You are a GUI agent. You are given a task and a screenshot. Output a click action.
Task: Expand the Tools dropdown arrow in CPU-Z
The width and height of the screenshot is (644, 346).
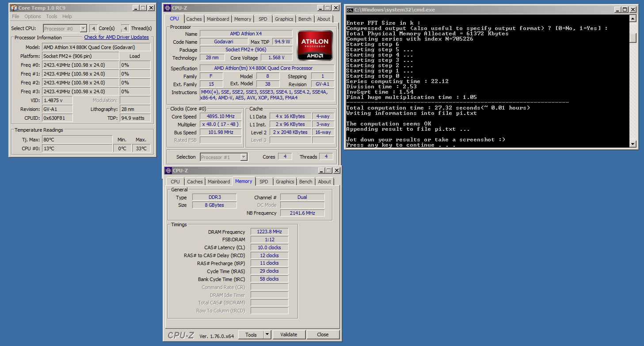coord(267,335)
